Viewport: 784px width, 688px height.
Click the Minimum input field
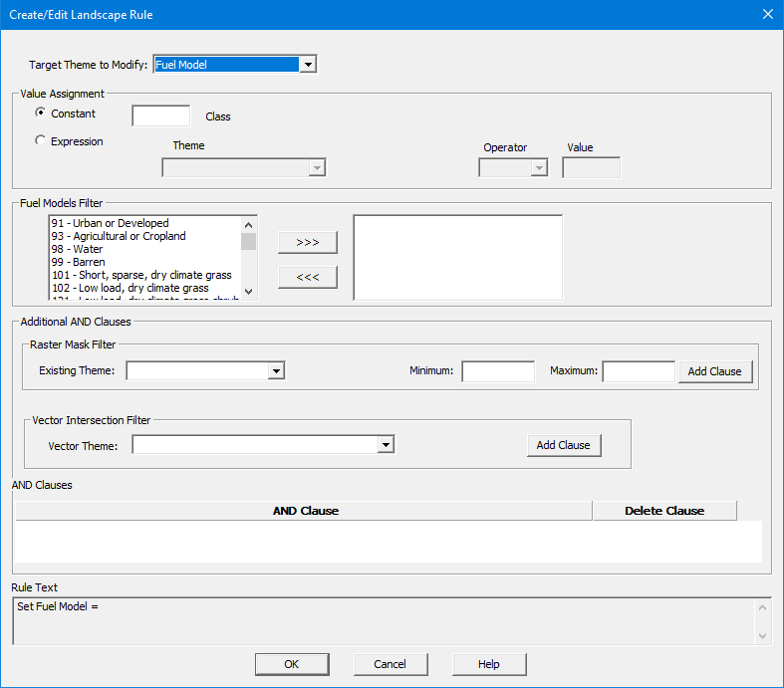pyautogui.click(x=498, y=371)
